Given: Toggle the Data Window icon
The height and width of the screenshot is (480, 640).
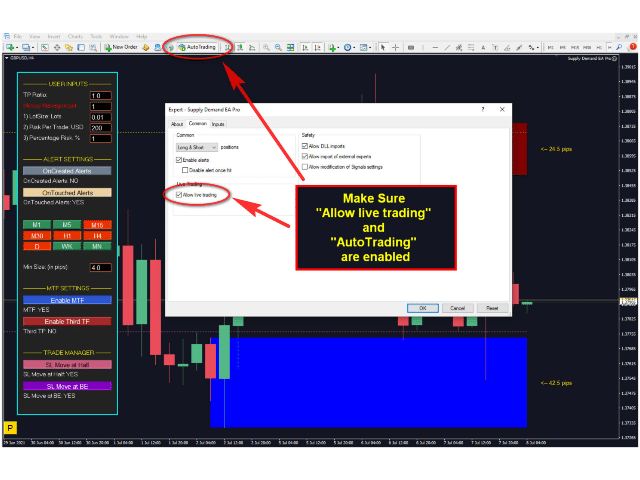Looking at the screenshot, I should 57,47.
